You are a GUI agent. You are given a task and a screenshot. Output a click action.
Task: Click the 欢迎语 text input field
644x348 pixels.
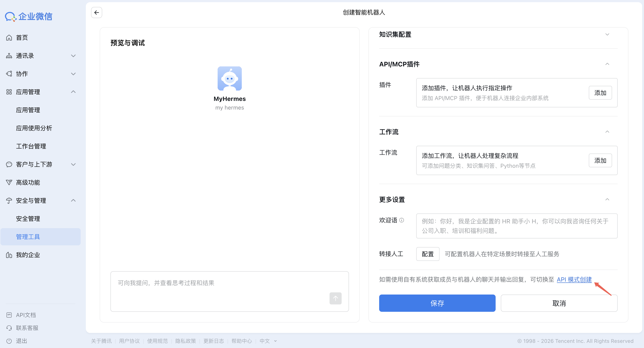click(517, 226)
